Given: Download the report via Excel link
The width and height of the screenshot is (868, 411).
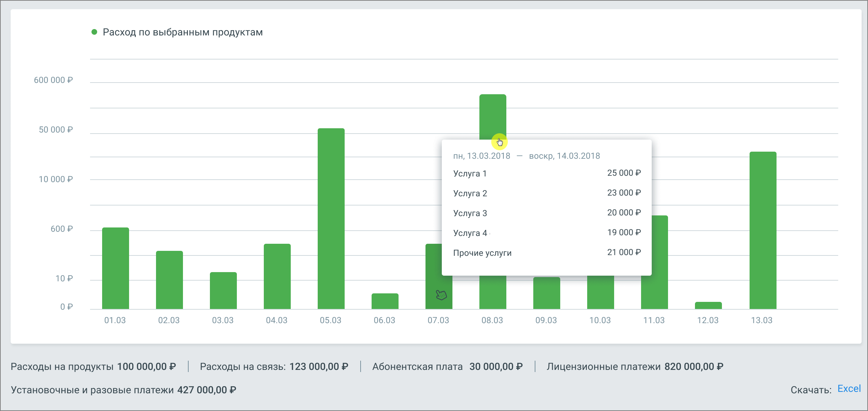Looking at the screenshot, I should 849,389.
